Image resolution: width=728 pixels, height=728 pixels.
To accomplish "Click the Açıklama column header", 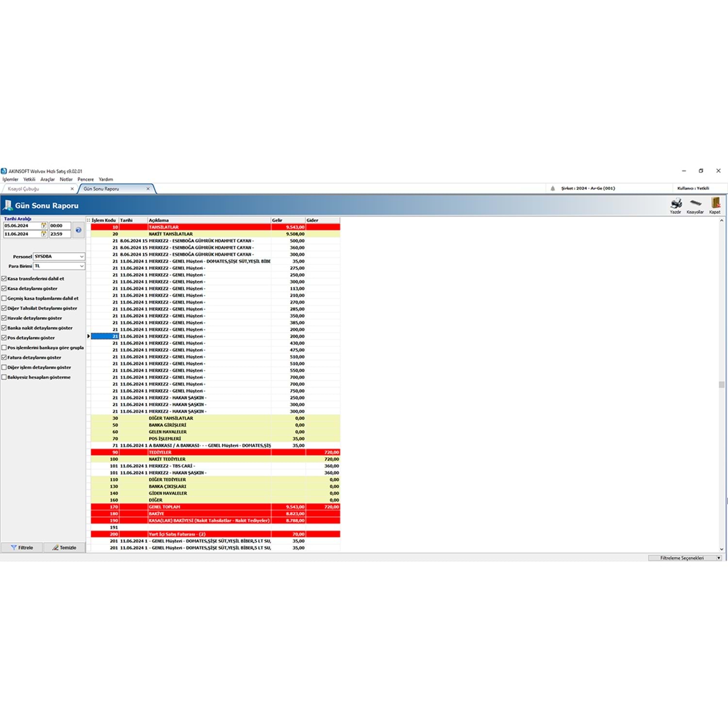I will coord(209,220).
